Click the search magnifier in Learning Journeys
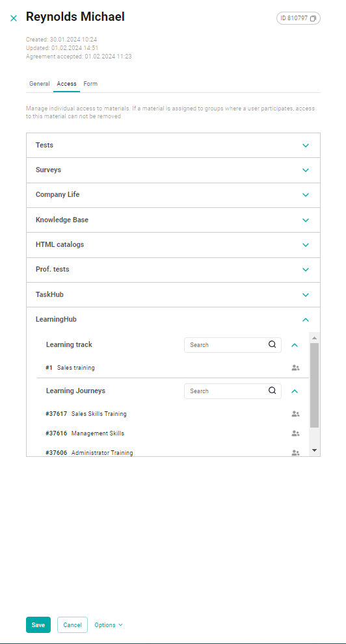 click(272, 391)
